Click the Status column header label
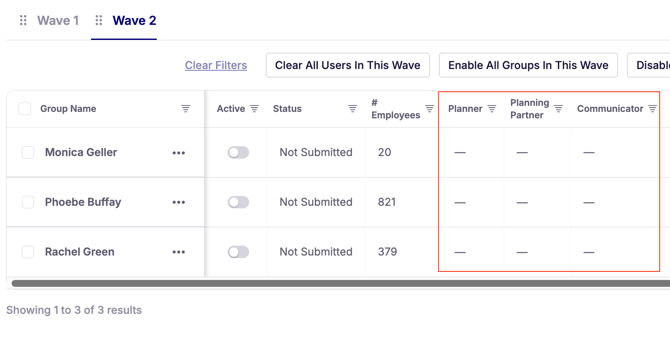 [x=287, y=109]
